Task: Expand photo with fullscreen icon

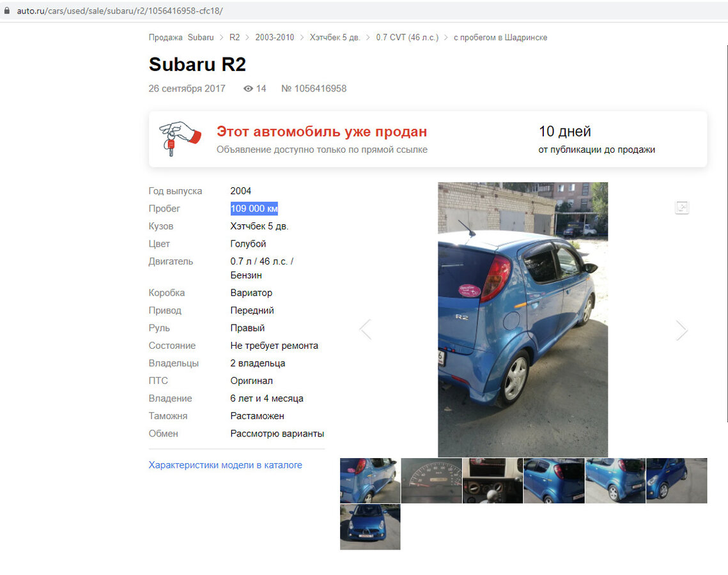Action: coord(681,208)
